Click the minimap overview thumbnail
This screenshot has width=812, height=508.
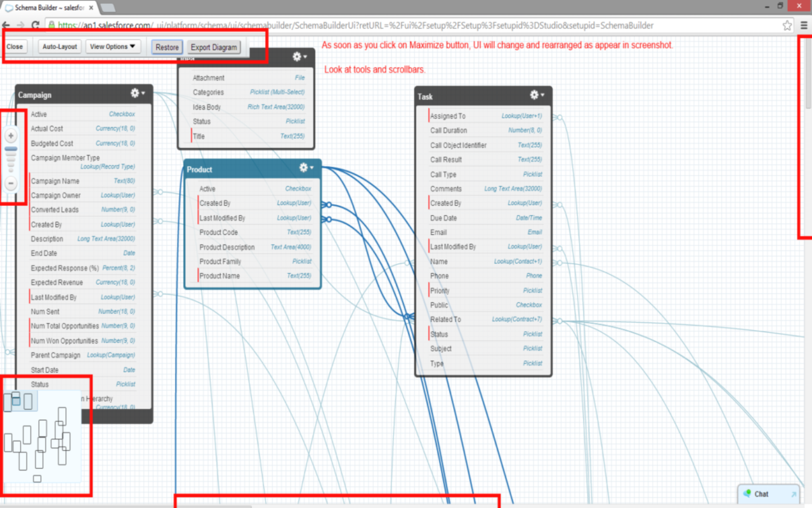tap(41, 436)
